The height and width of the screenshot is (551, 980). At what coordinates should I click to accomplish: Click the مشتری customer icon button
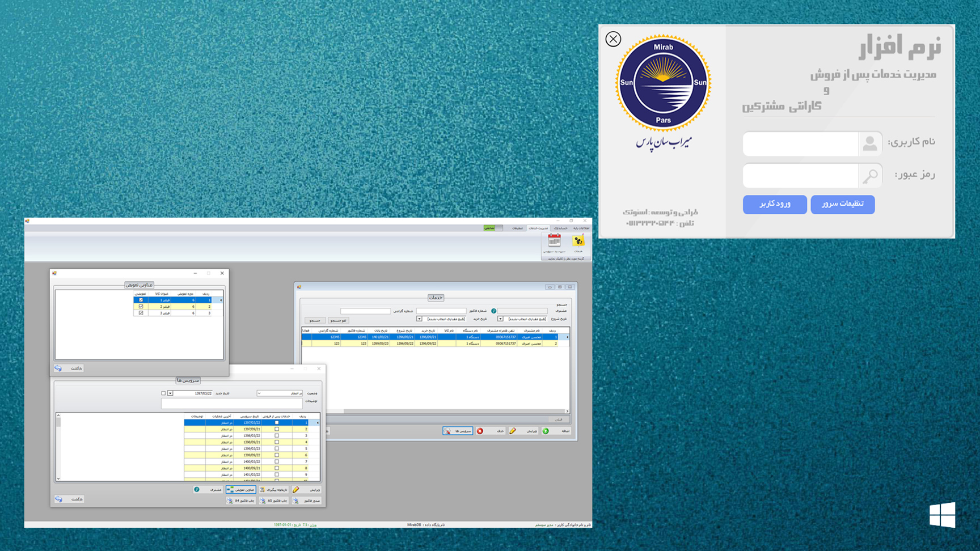pyautogui.click(x=208, y=489)
